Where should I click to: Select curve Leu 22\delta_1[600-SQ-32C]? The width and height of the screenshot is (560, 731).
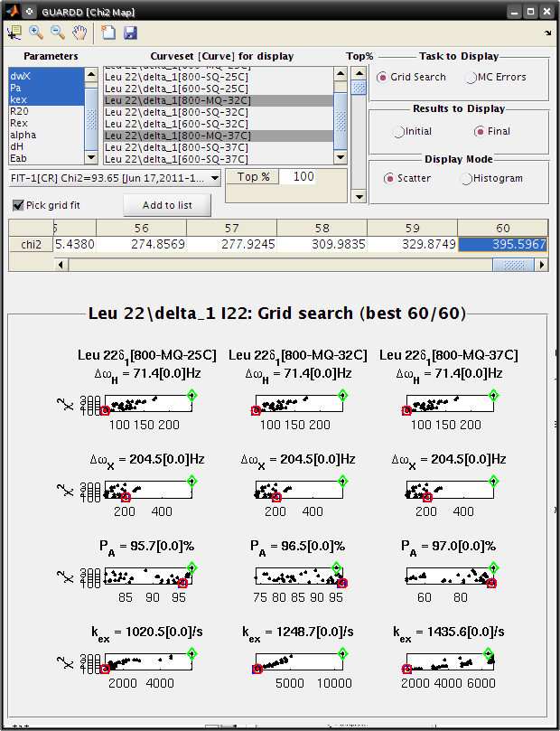219,124
